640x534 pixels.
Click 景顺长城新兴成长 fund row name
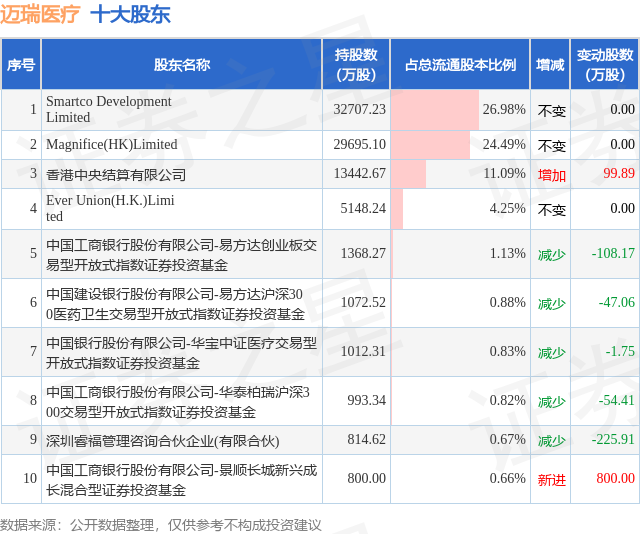(181, 480)
